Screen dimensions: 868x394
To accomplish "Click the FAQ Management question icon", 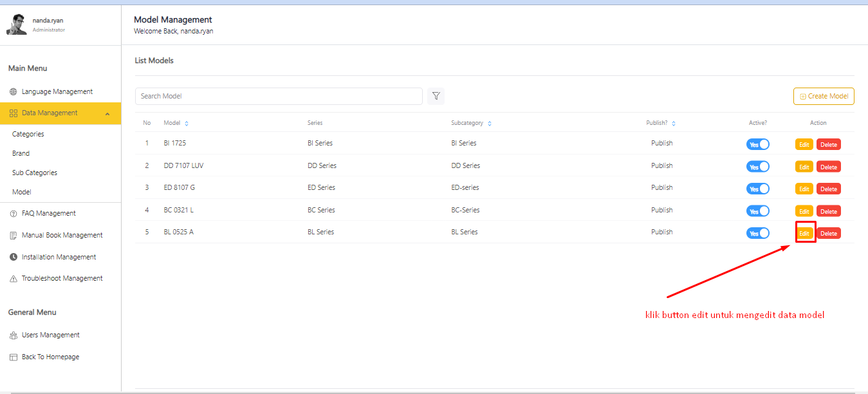I will [14, 214].
